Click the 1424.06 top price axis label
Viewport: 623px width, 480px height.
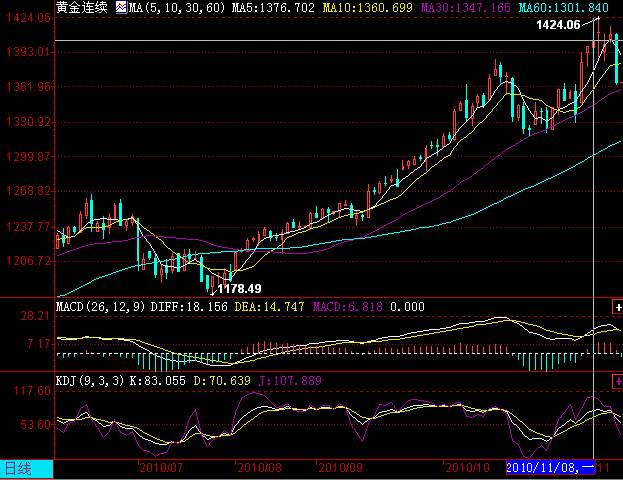(x=29, y=17)
